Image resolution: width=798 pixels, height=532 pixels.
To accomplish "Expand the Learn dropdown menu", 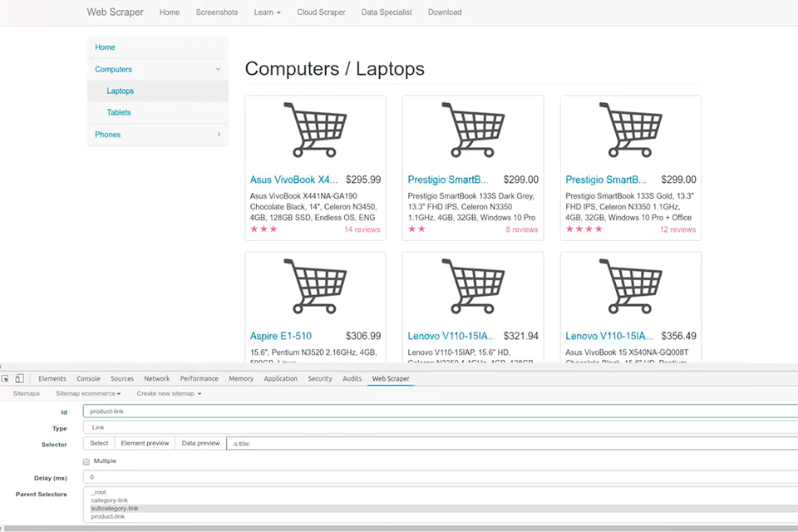I will coord(267,12).
